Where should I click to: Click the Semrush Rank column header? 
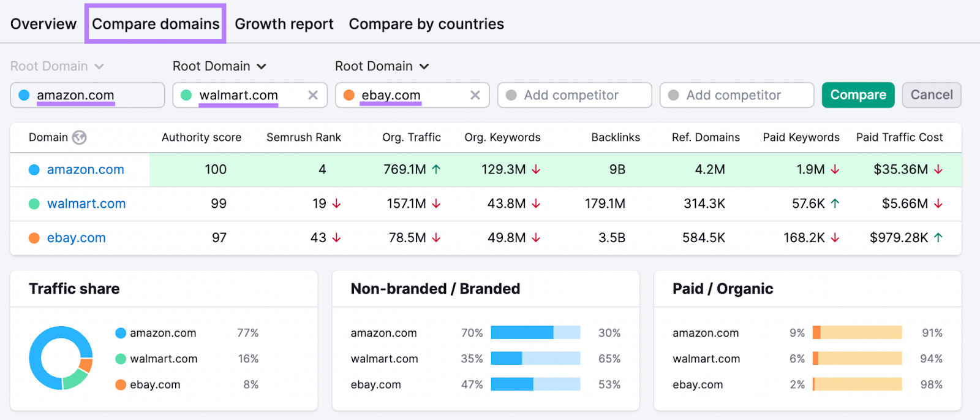pos(304,137)
